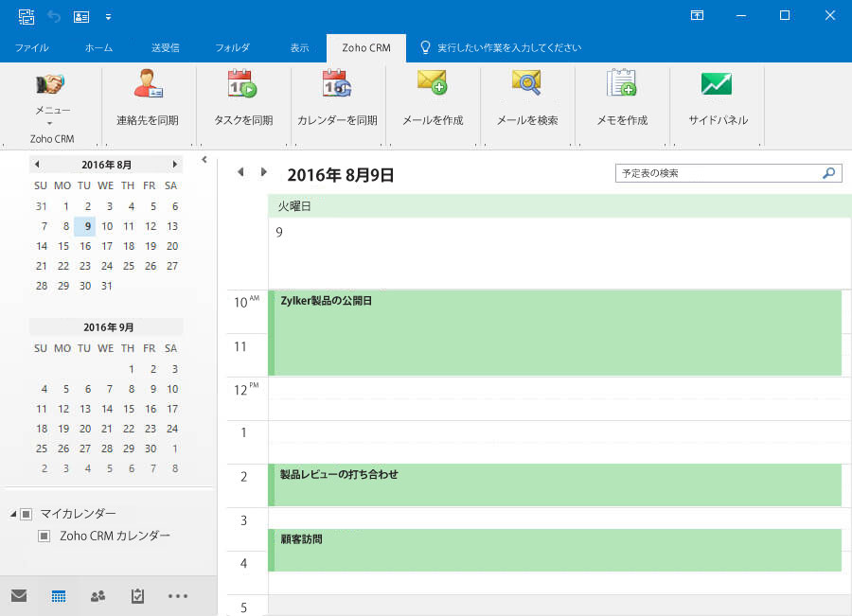Collapse the folder pane chevron
This screenshot has height=616, width=852.
[204, 160]
